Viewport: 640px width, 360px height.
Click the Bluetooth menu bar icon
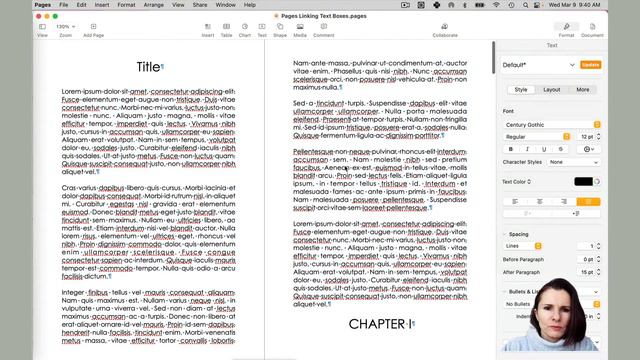click(x=465, y=5)
